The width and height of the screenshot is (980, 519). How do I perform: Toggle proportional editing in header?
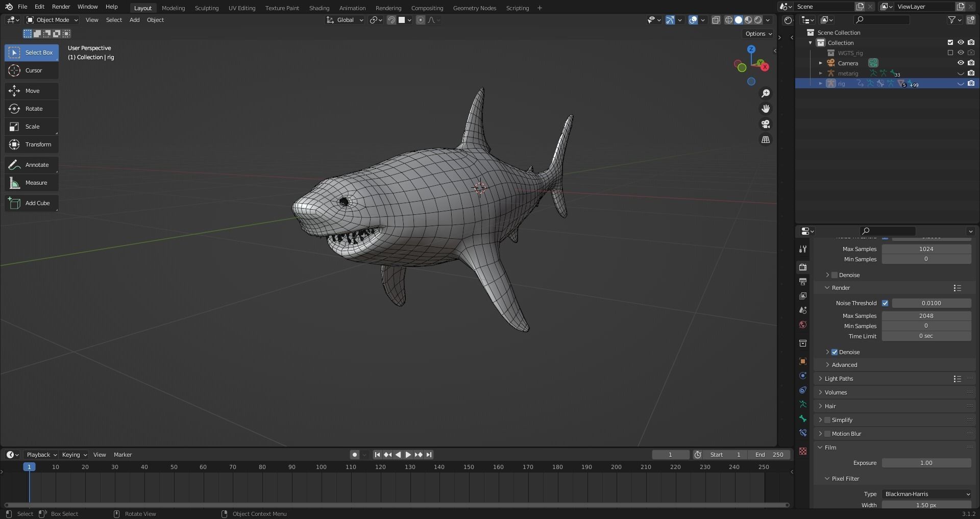(x=421, y=20)
